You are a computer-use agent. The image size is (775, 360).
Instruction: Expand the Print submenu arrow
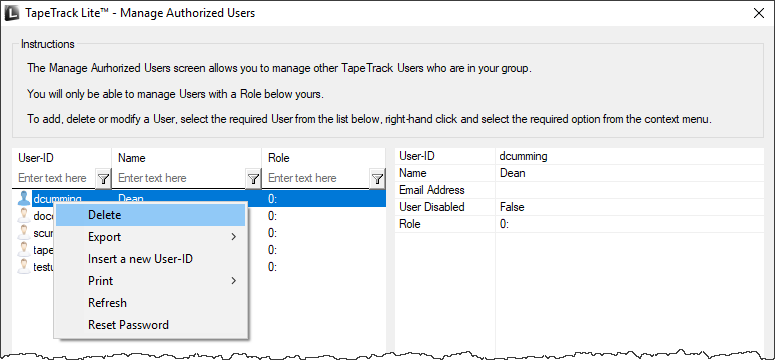click(x=234, y=281)
